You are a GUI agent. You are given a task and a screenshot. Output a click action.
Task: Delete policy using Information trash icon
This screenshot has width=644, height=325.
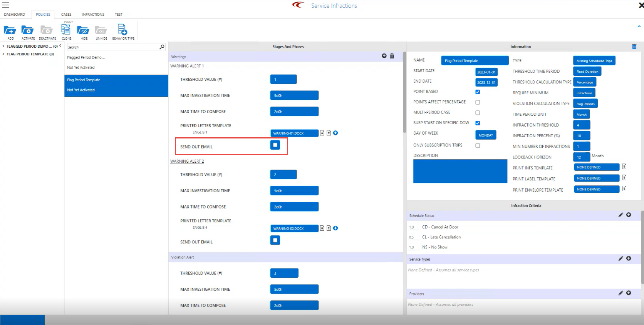coord(634,47)
